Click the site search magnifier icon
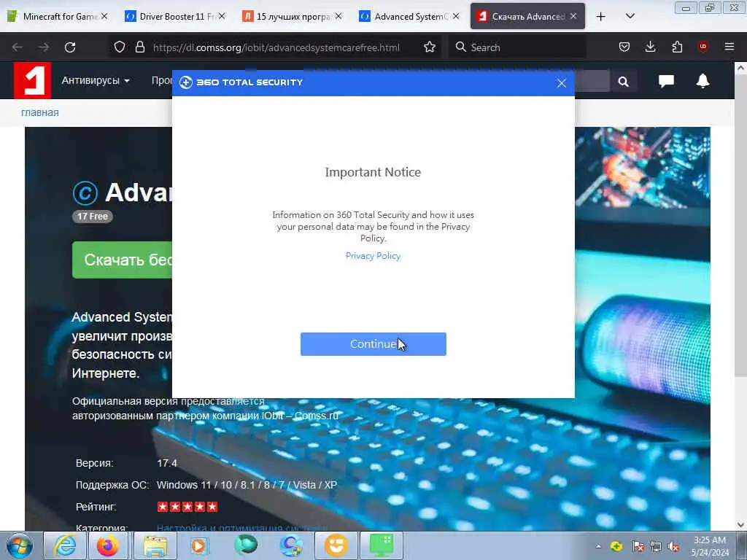The height and width of the screenshot is (560, 747). (x=623, y=82)
